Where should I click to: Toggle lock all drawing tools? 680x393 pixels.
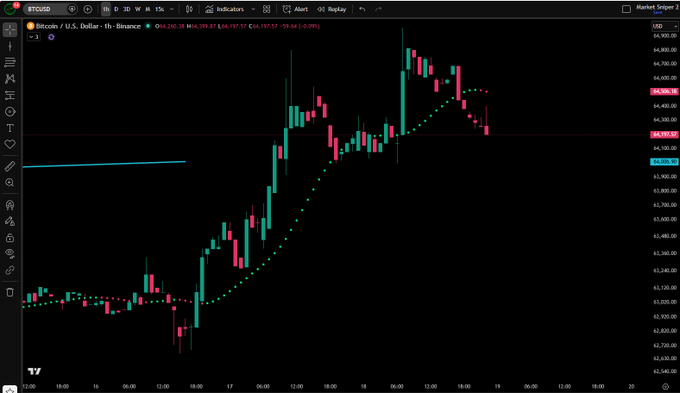tap(10, 238)
